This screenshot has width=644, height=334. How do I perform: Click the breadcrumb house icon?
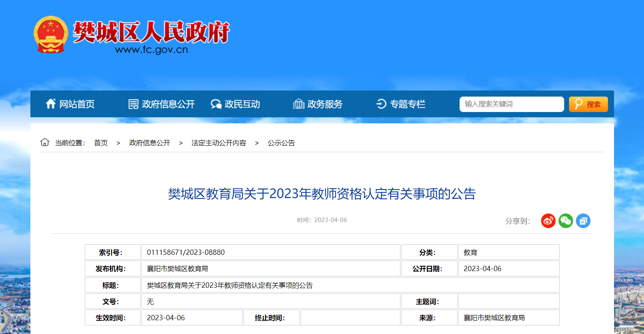click(45, 142)
